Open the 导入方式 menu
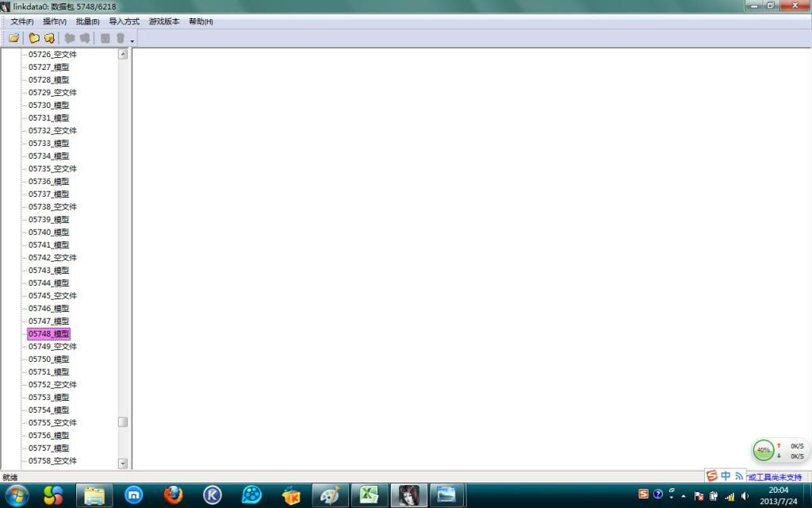Viewport: 812px width, 508px height. point(124,21)
